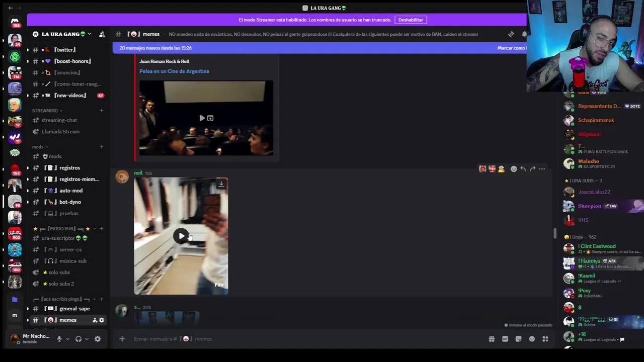Collapse the STREAMING category

point(47,111)
